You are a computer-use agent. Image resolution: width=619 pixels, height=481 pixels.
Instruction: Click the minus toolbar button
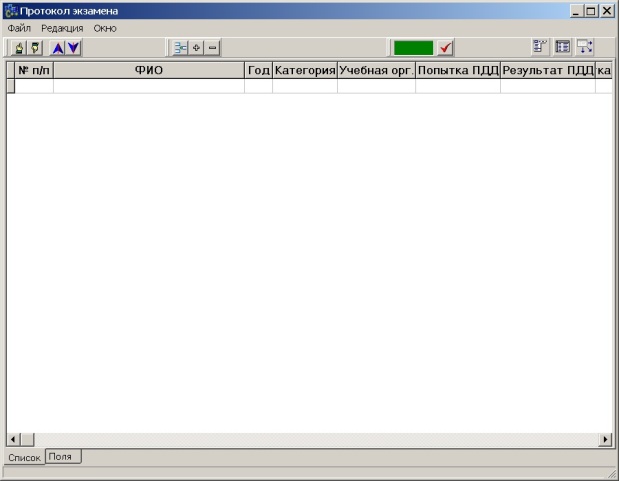click(212, 48)
